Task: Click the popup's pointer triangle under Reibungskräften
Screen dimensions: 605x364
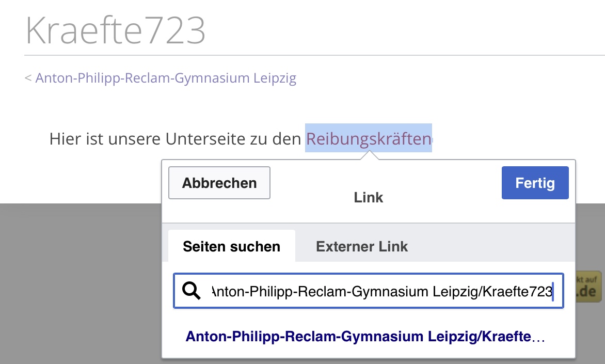Action: pyautogui.click(x=369, y=155)
